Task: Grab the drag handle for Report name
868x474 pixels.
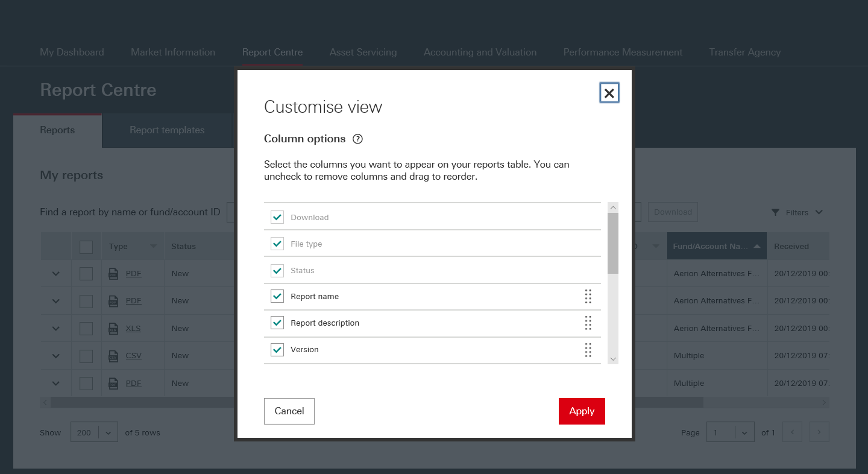Action: point(588,297)
